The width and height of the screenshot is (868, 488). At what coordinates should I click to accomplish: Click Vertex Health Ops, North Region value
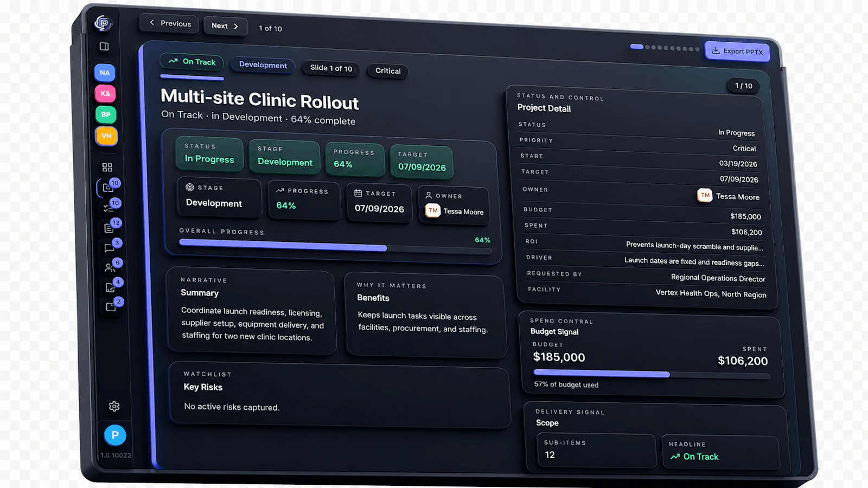click(711, 293)
